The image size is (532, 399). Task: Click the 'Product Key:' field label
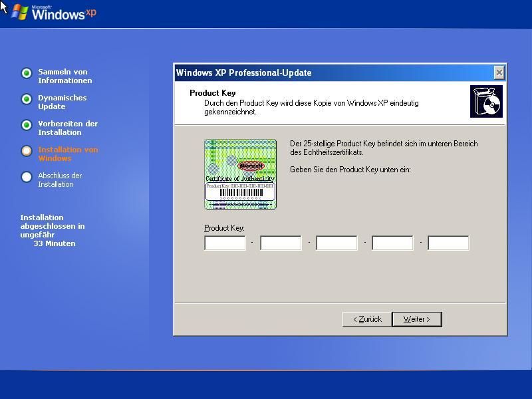[x=224, y=228]
